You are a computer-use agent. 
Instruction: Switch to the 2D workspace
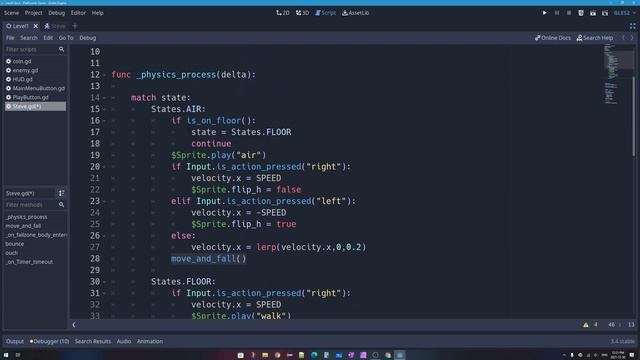click(x=283, y=13)
